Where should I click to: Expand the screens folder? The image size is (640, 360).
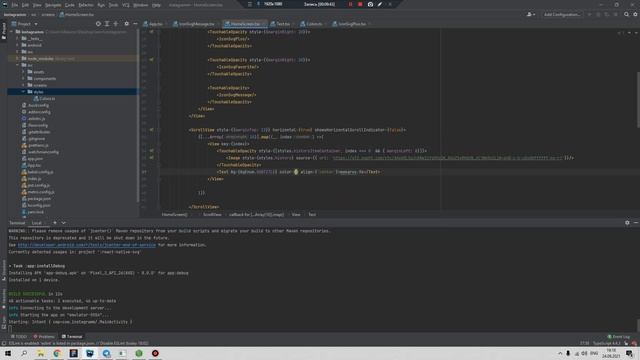click(x=23, y=85)
